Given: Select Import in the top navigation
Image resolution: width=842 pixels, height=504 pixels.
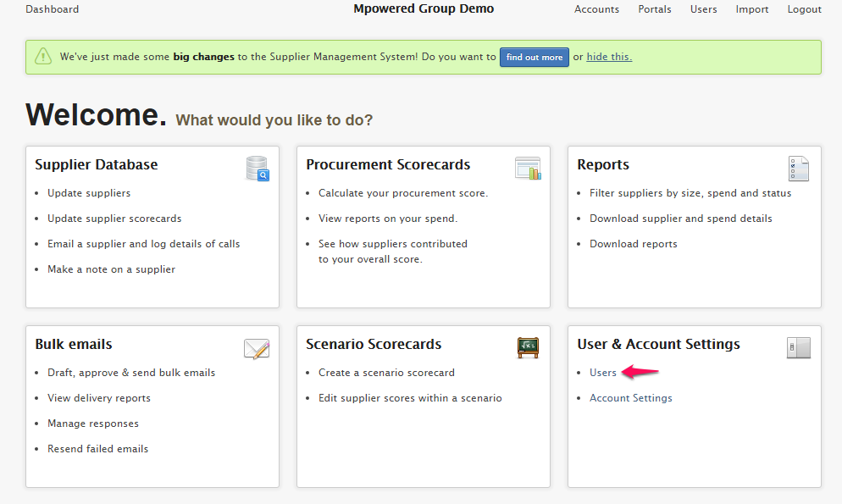Looking at the screenshot, I should point(752,9).
